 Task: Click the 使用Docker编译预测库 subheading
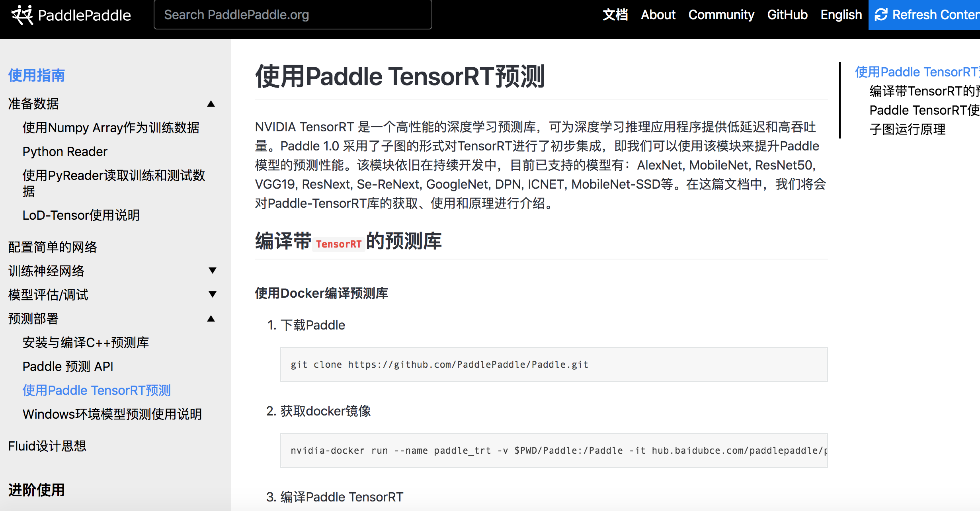click(322, 293)
